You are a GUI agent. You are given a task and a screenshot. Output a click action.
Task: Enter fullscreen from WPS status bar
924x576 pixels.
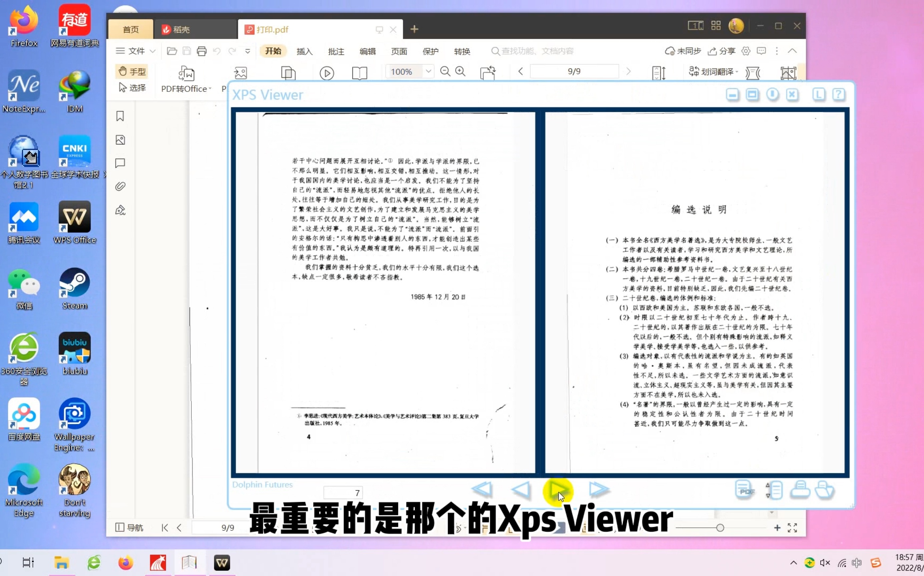coord(793,528)
